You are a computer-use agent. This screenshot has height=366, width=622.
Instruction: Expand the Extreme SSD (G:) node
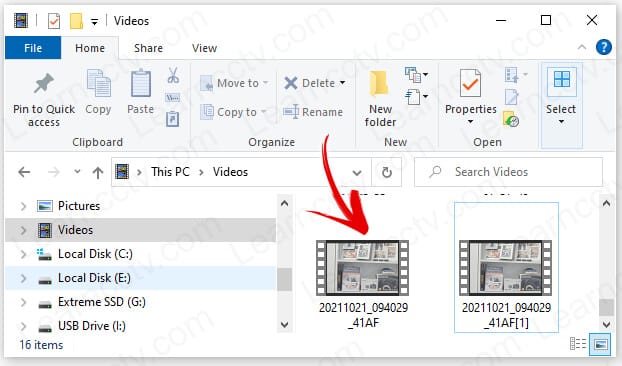[x=23, y=302]
